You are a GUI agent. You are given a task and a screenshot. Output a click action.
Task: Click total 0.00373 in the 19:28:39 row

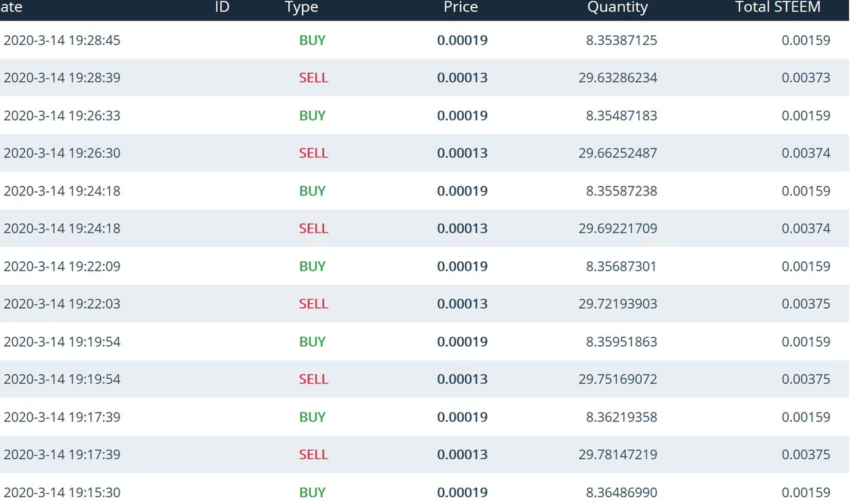[x=806, y=78]
